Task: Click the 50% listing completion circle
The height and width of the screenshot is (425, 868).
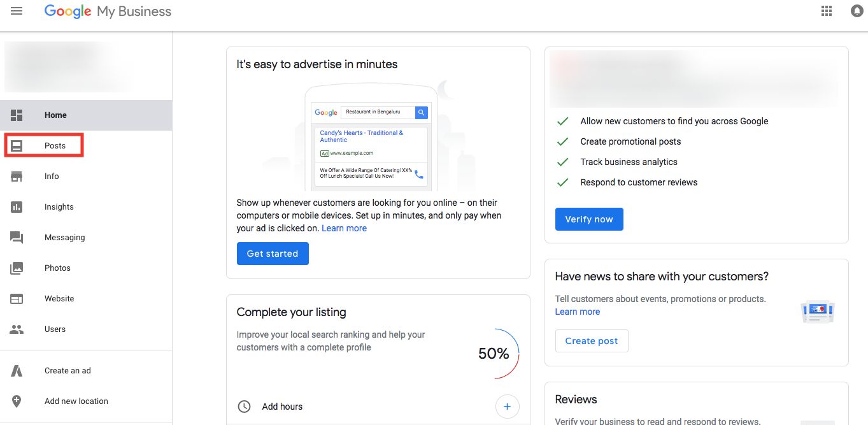Action: click(x=494, y=354)
